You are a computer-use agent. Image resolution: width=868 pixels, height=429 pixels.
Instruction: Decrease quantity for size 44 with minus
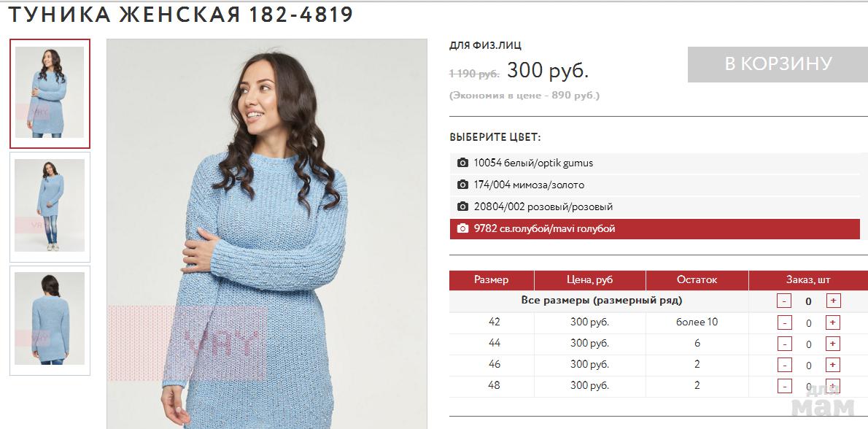click(x=784, y=344)
